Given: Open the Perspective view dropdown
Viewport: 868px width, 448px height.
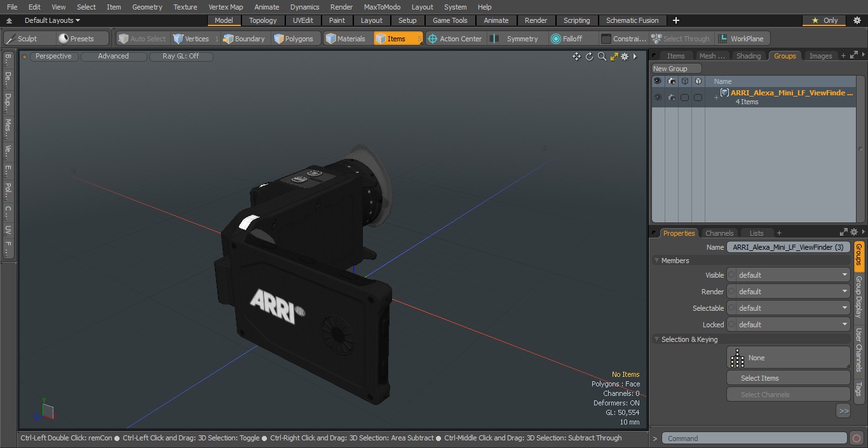Looking at the screenshot, I should pyautogui.click(x=53, y=57).
